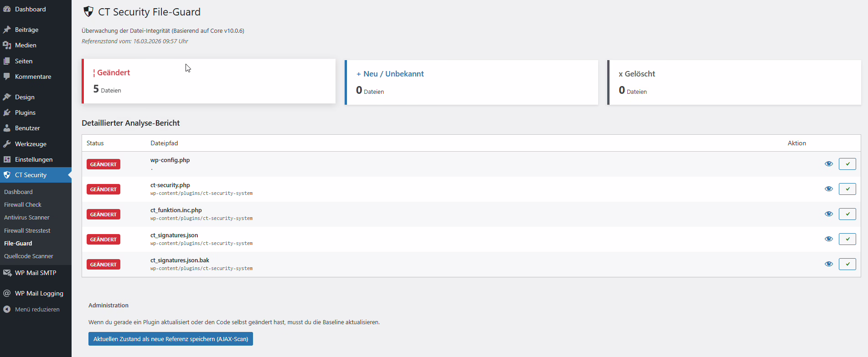868x357 pixels.
Task: Open CT Security Dashboard submenu link
Action: (18, 192)
